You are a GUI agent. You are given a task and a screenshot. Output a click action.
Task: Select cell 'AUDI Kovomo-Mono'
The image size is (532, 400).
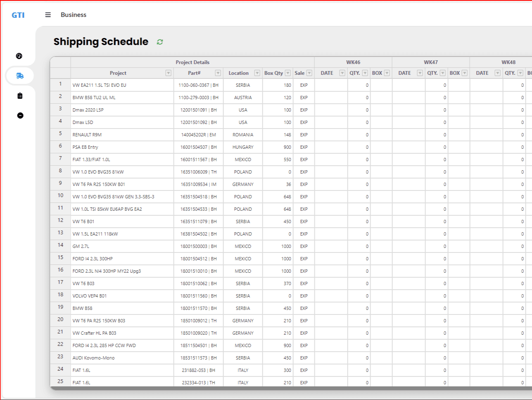pyautogui.click(x=122, y=358)
